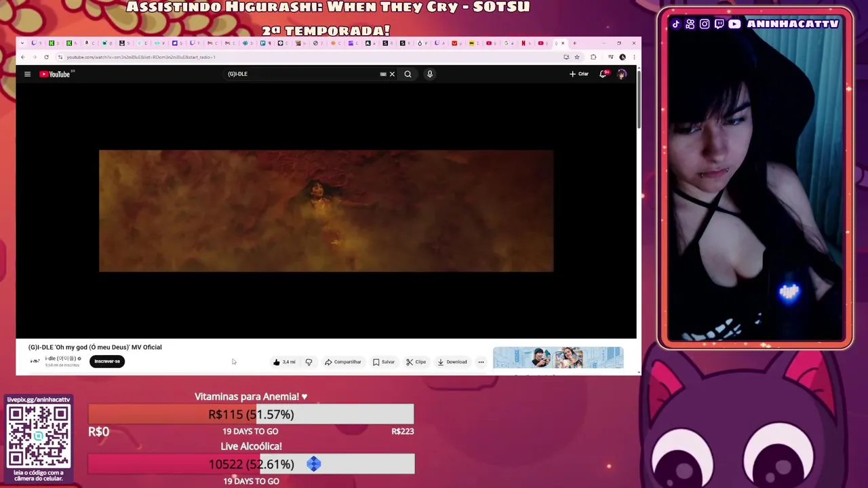Click the '19 DAYS TO GO' under Vitaminas
The image size is (868, 488).
click(250, 431)
